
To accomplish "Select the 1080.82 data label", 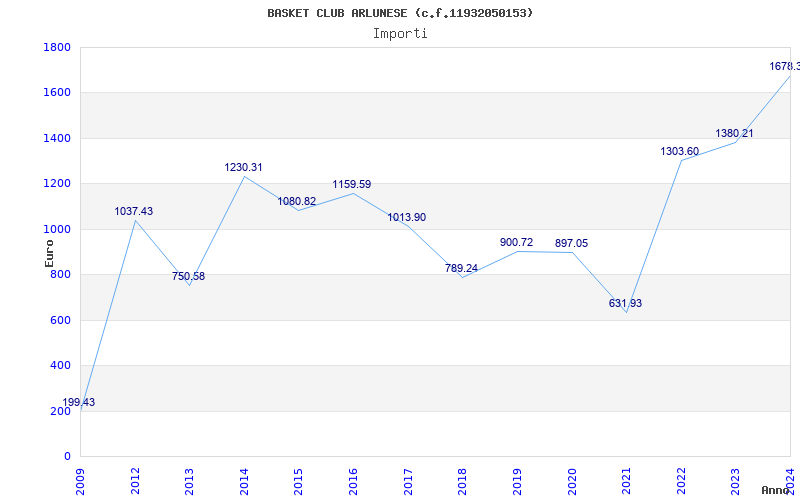I will click(x=297, y=202).
